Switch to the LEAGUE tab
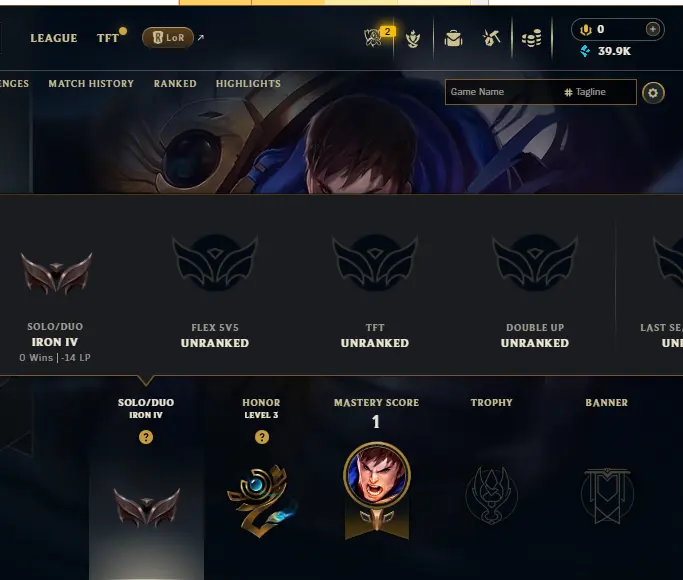This screenshot has height=580, width=683. pos(54,38)
